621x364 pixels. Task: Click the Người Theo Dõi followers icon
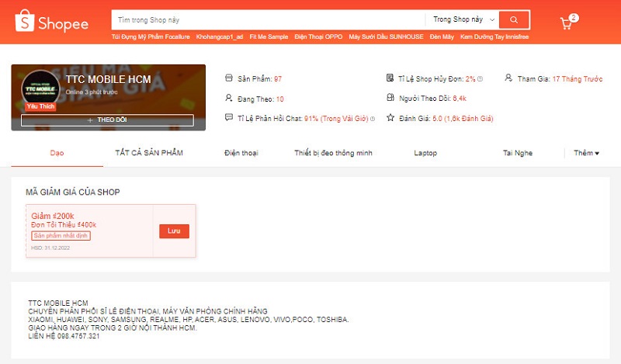pos(390,99)
